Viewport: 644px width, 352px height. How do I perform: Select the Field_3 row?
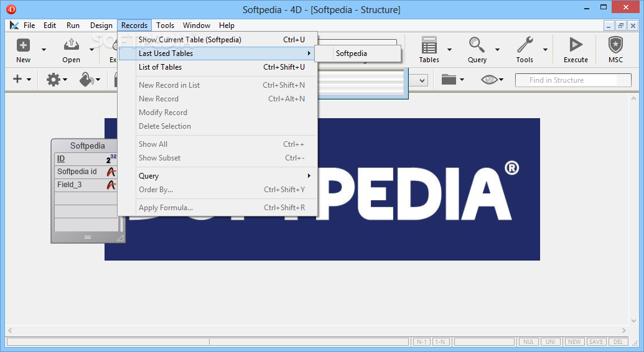86,185
